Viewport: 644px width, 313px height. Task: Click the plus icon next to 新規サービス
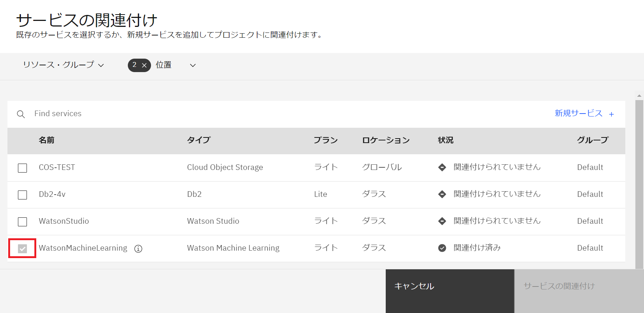pos(611,114)
